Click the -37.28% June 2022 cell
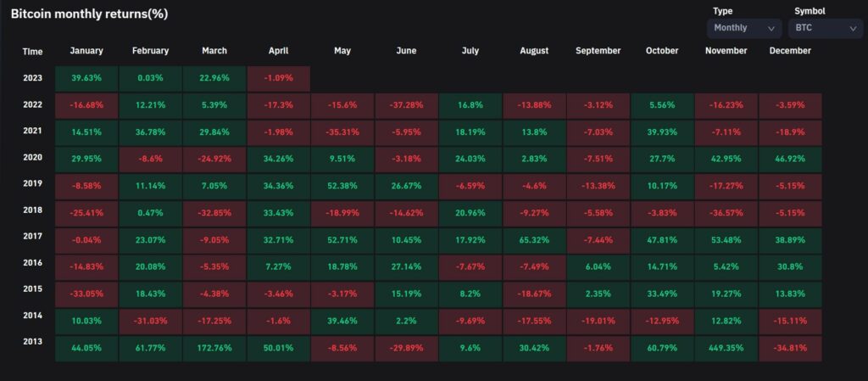Viewport: 868px width, 381px height. point(406,105)
